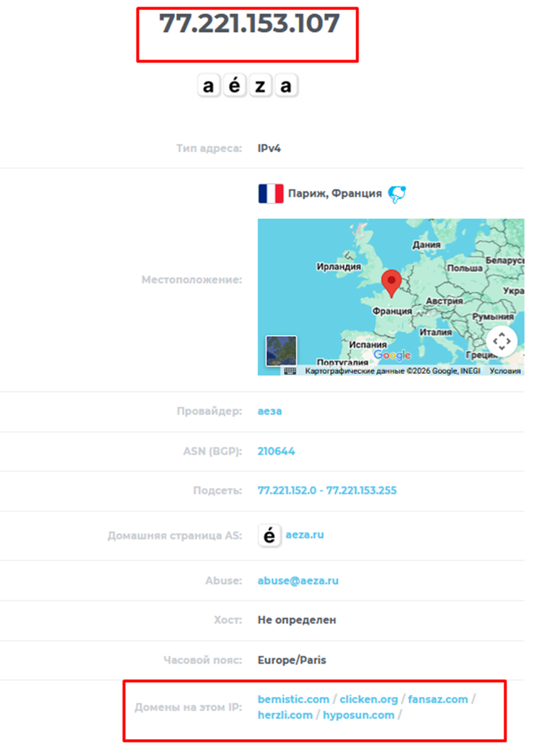The width and height of the screenshot is (547, 756).
Task: Click the IP address heading 77.221.153.107
Action: coord(249,23)
